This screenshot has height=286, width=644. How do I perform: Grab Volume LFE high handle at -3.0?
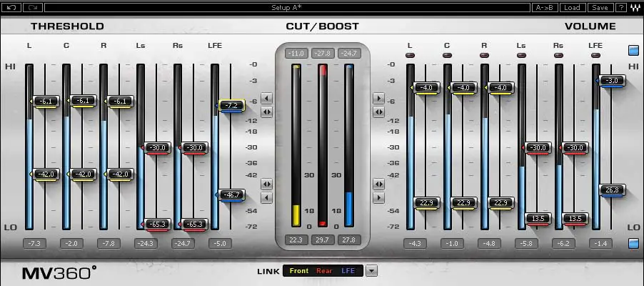tap(613, 81)
